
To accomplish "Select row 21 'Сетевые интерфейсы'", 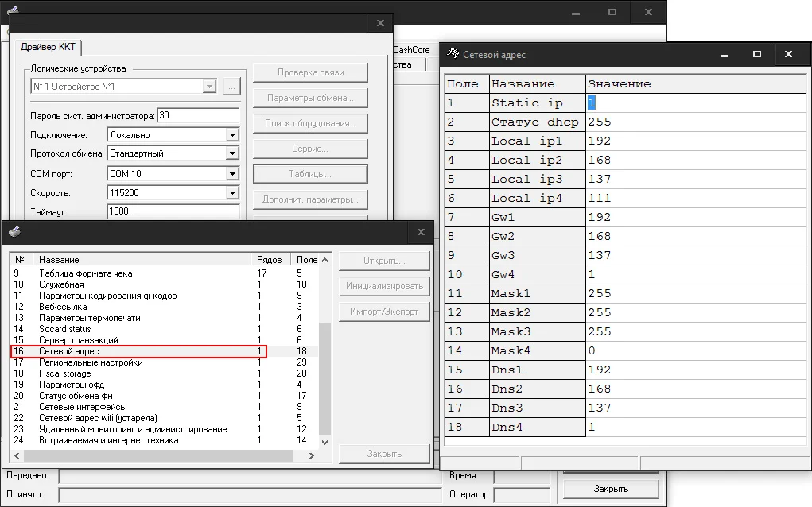I will pos(164,407).
